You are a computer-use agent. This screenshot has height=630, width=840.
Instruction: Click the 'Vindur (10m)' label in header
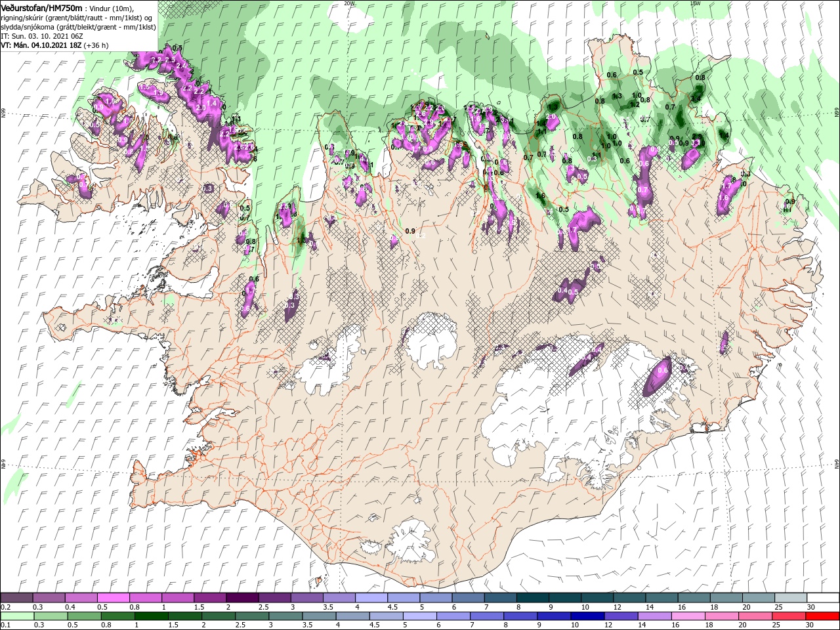111,8
